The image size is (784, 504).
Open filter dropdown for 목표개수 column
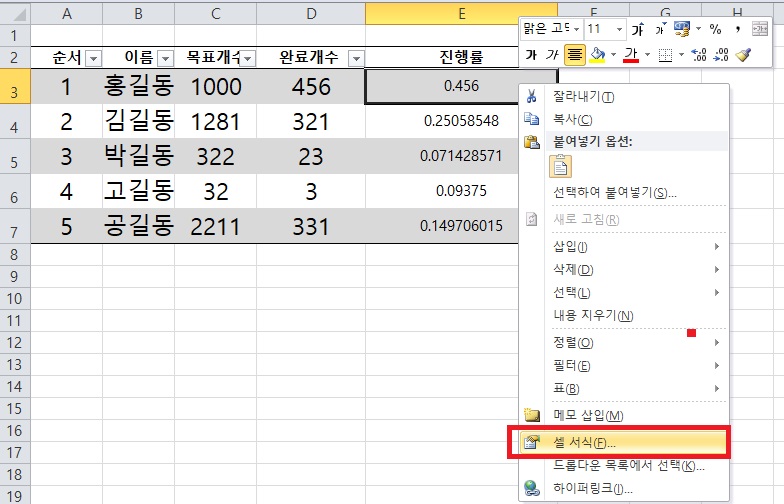[x=248, y=59]
